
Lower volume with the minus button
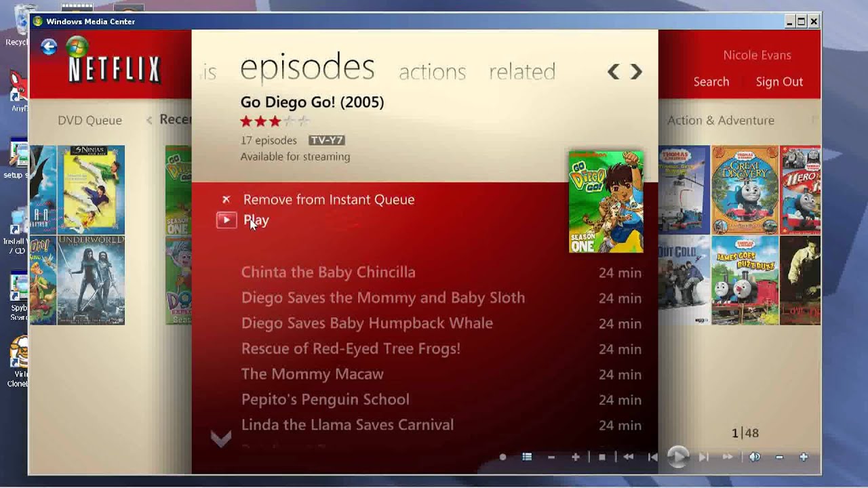pos(779,457)
